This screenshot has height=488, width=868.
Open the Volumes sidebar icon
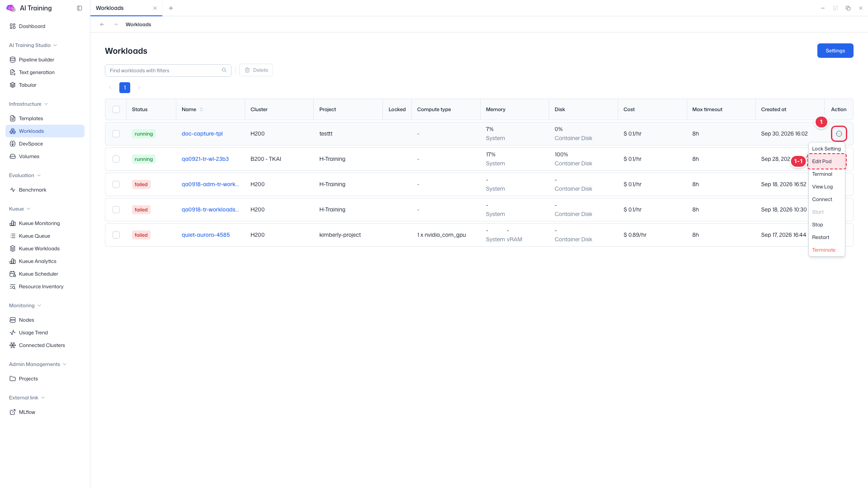pyautogui.click(x=13, y=156)
